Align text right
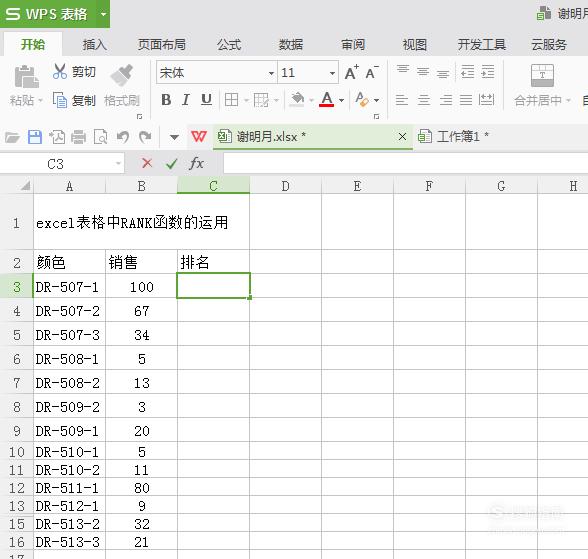Viewport: 588px width, 559px height. [x=446, y=100]
